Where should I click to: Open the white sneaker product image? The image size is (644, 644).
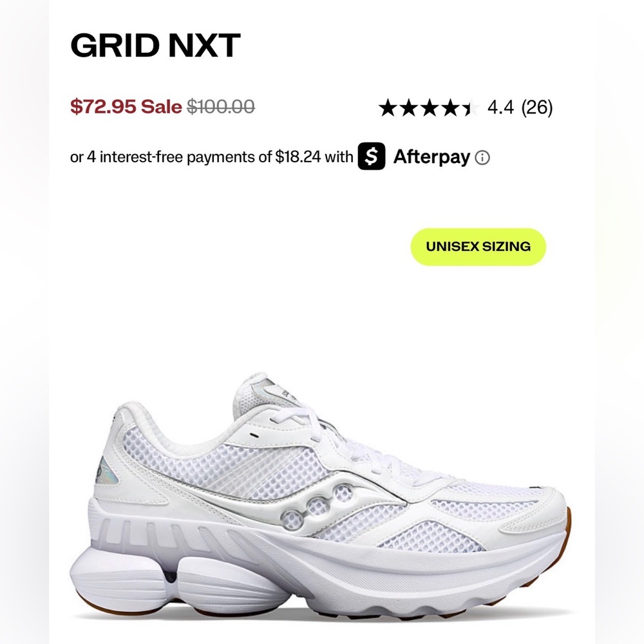(x=320, y=497)
